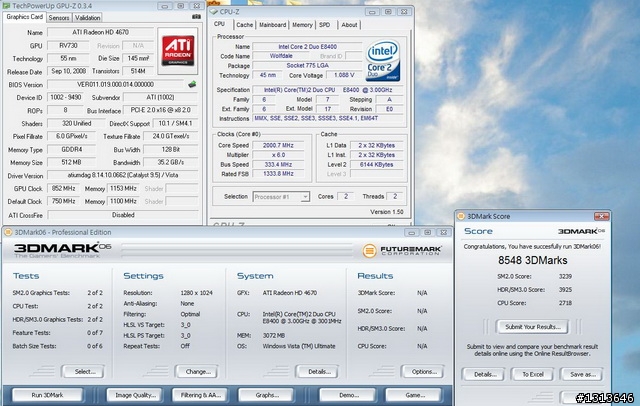Click the Save as... button
This screenshot has width=640, height=406.
pos(582,374)
